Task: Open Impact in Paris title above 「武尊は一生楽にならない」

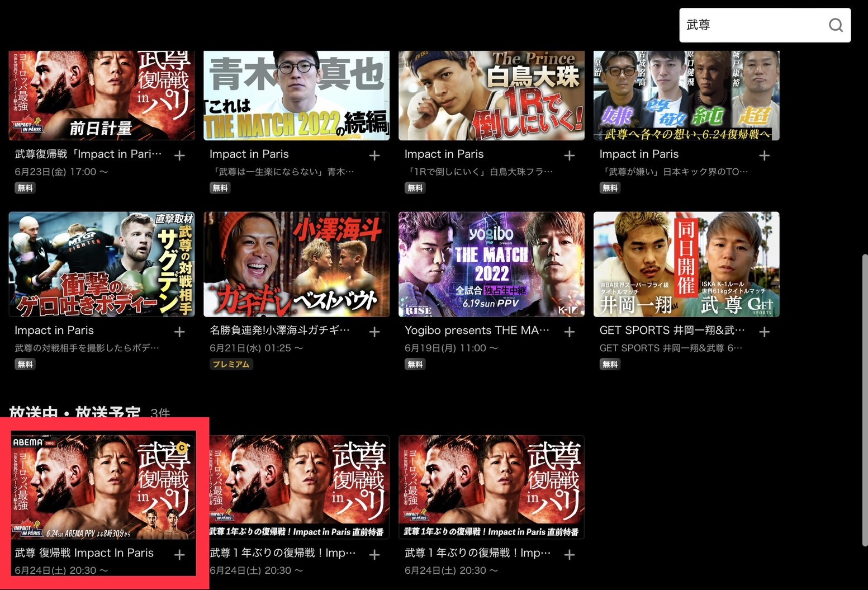Action: [x=249, y=154]
